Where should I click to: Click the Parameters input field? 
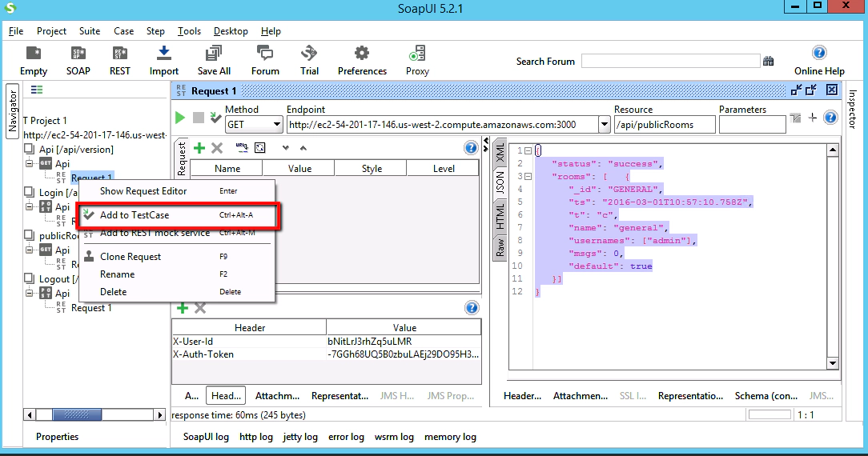tap(752, 124)
